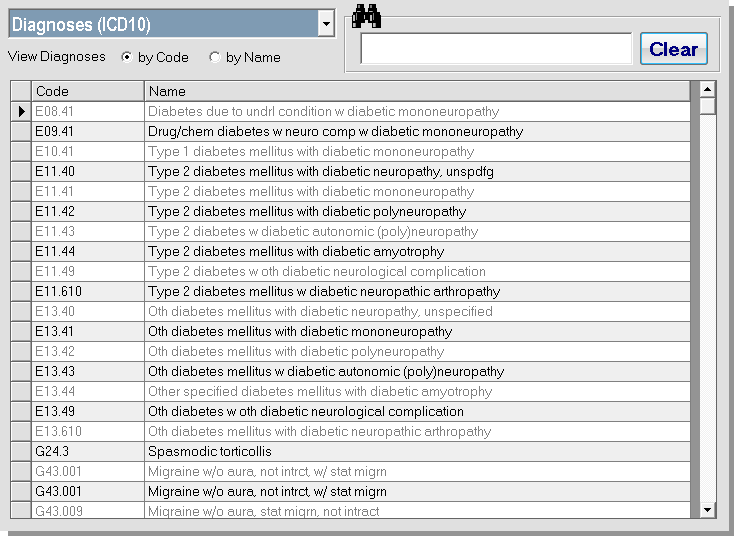Select code cell E11.49
Viewport: 734px width, 536px height.
(88, 272)
